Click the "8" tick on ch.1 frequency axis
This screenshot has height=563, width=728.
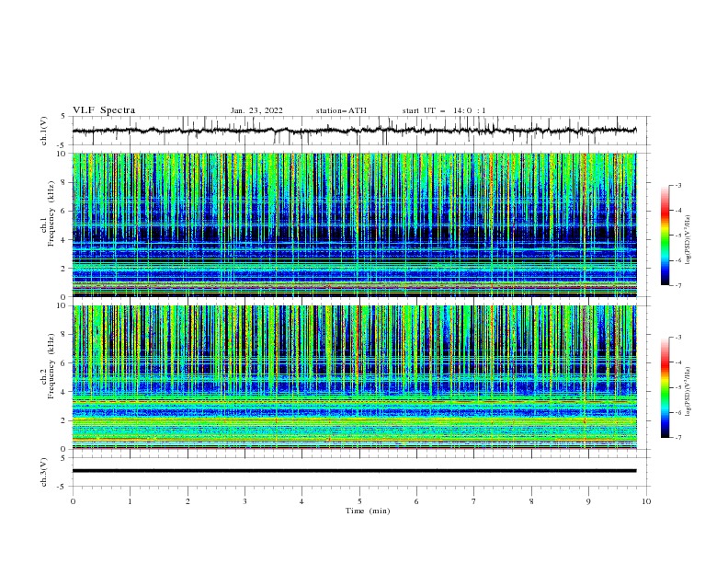[64, 182]
